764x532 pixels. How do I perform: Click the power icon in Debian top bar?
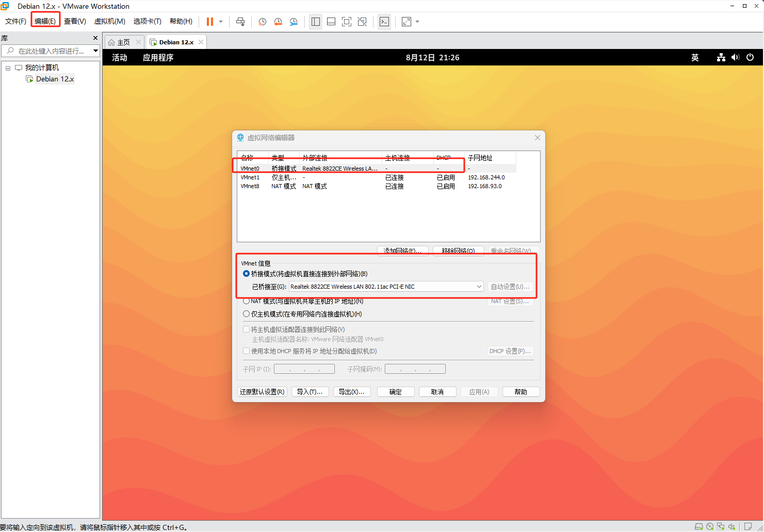(750, 58)
